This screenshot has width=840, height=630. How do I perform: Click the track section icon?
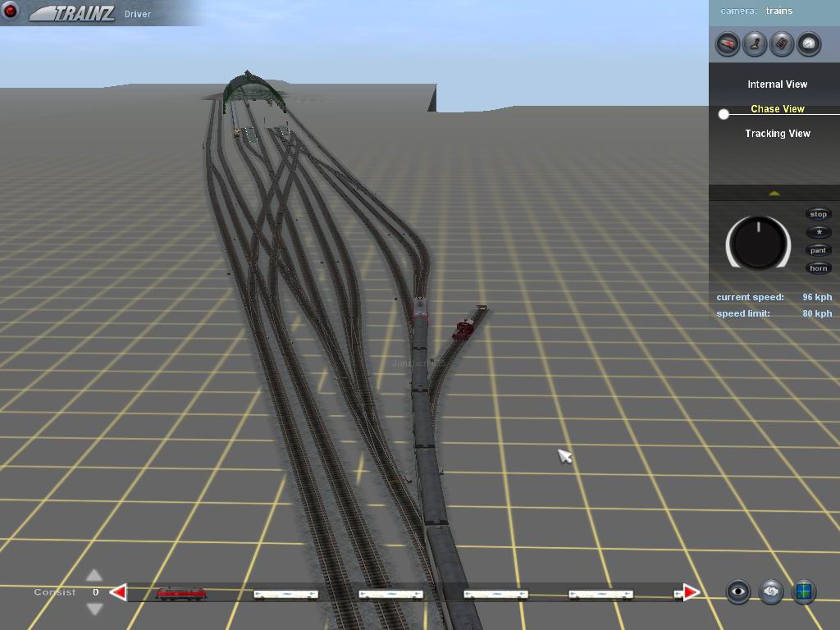782,43
